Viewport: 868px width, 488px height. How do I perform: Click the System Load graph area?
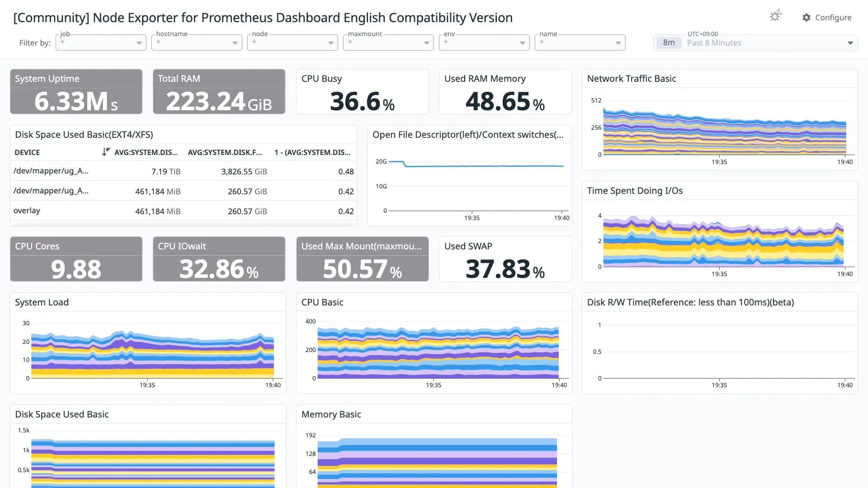pos(153,350)
